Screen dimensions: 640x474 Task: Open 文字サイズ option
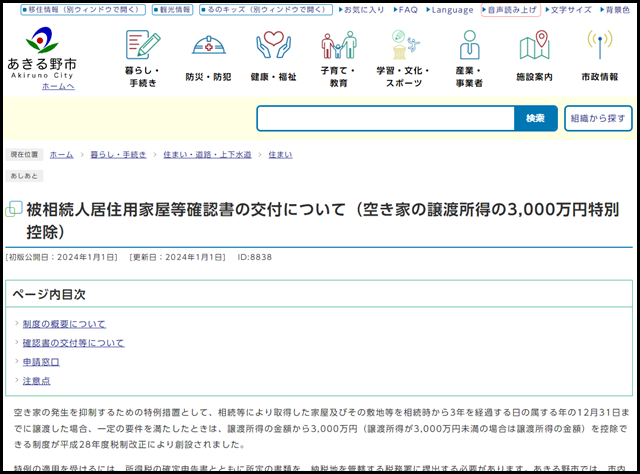pos(569,10)
